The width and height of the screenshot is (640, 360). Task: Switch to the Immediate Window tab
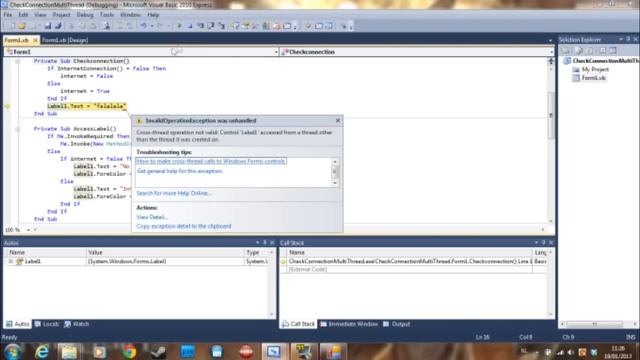(x=349, y=324)
